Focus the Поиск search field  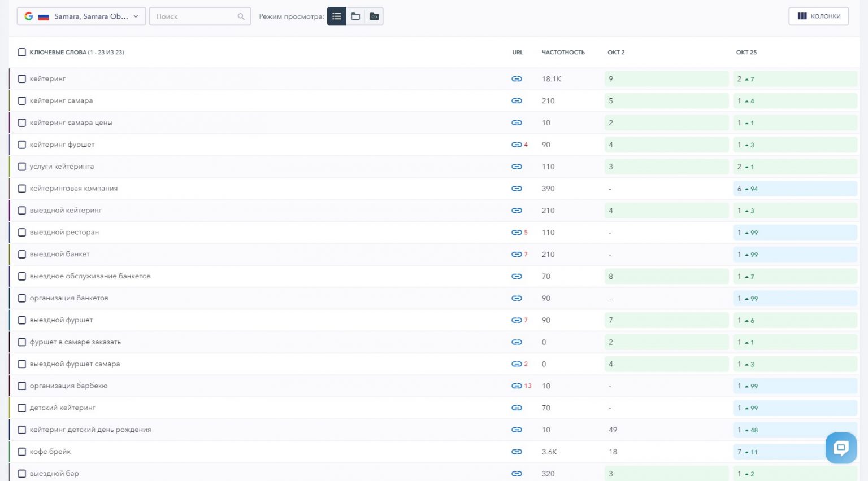(x=200, y=16)
